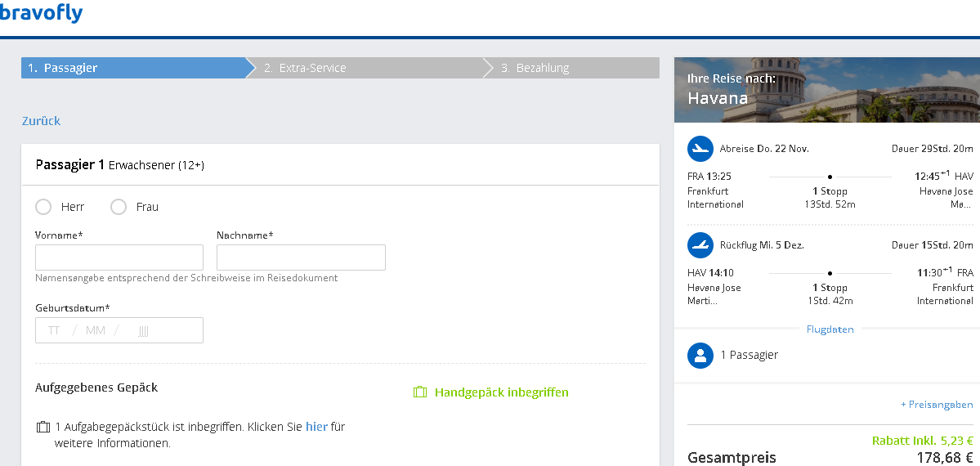This screenshot has width=980, height=466.
Task: Click the 'Handgepäck inbegriffen' text
Action: tap(502, 392)
